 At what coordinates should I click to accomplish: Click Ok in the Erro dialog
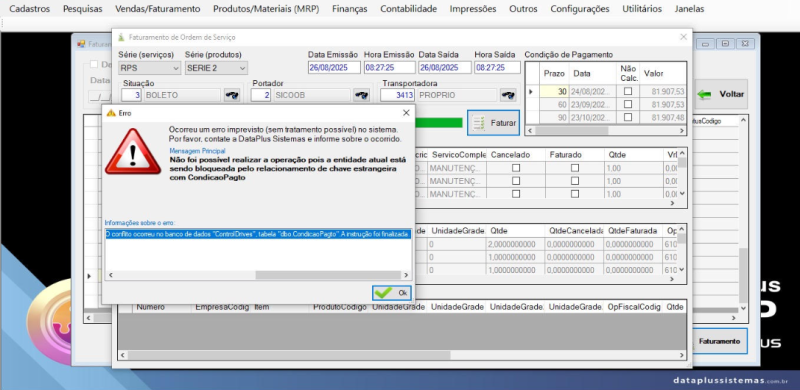pos(392,292)
